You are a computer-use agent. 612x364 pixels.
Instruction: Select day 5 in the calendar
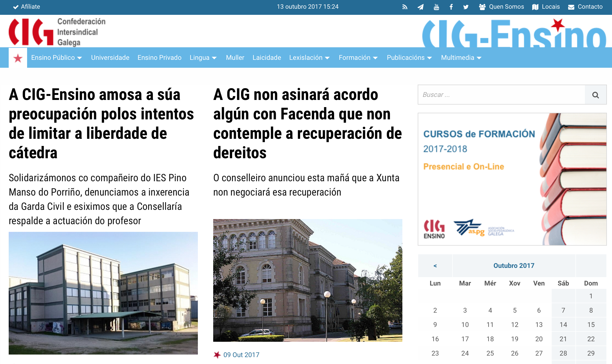[515, 310]
